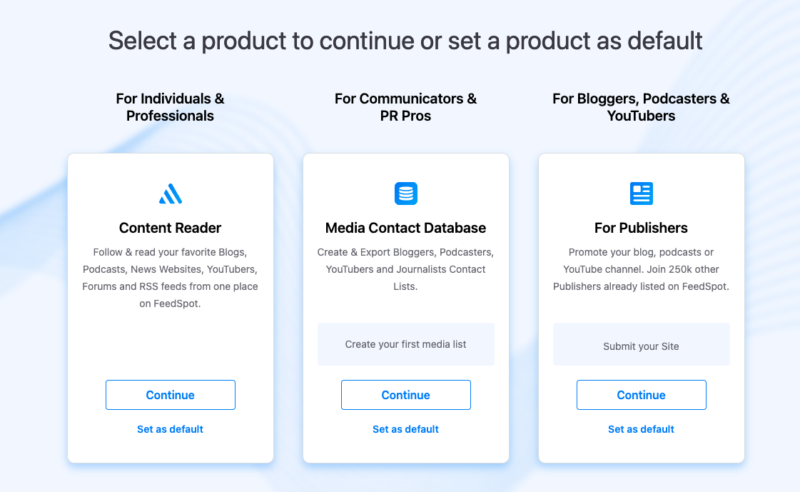Click 'For Bloggers, Podcasters & YouTubers' heading
Screen dimensions: 800x492
(x=641, y=107)
